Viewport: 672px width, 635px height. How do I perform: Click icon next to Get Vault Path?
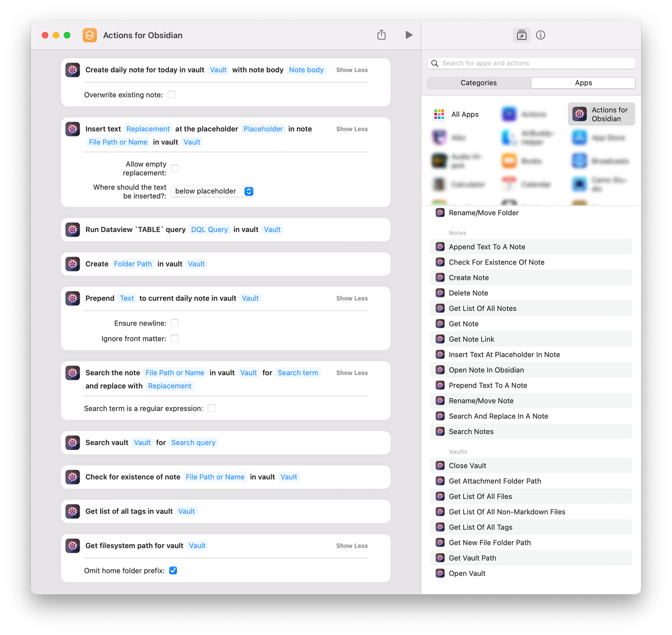pyautogui.click(x=440, y=558)
